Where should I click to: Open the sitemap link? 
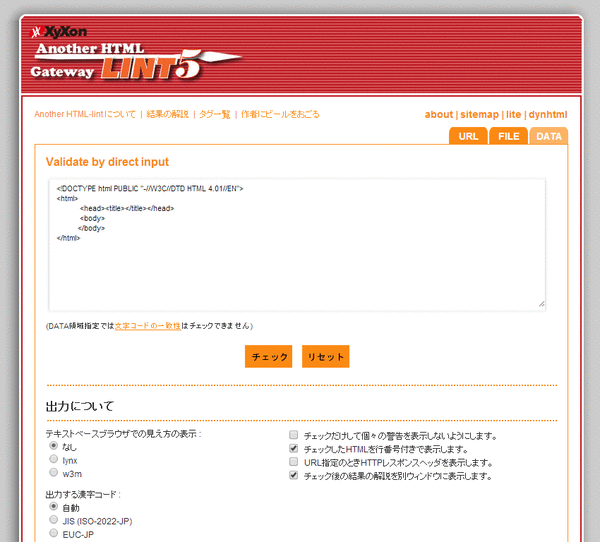479,114
